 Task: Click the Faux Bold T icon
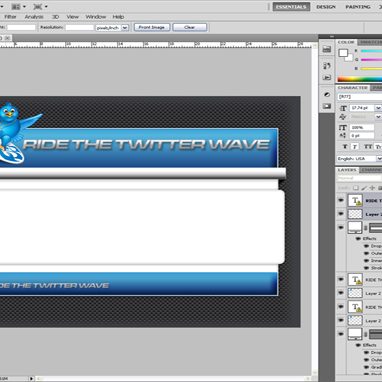tap(345, 147)
